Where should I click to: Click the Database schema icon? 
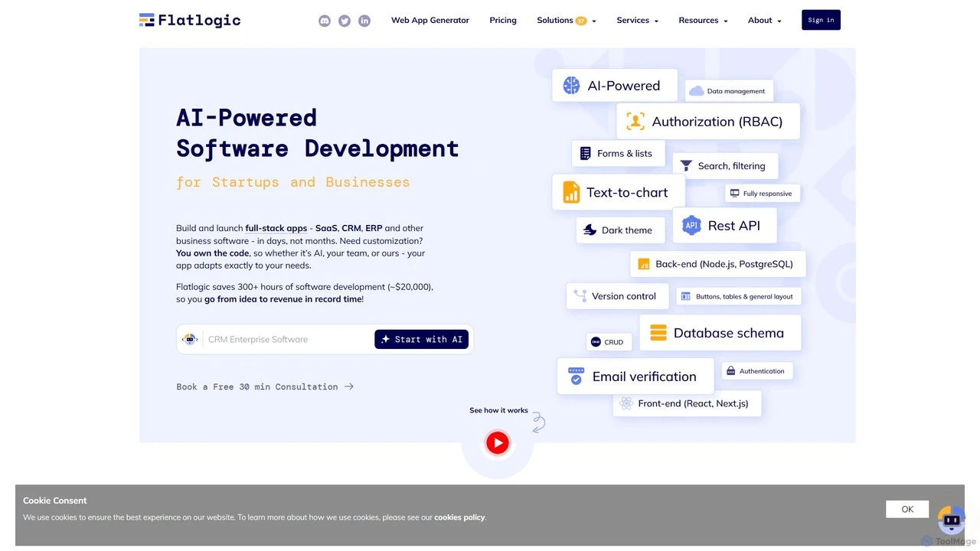point(658,333)
